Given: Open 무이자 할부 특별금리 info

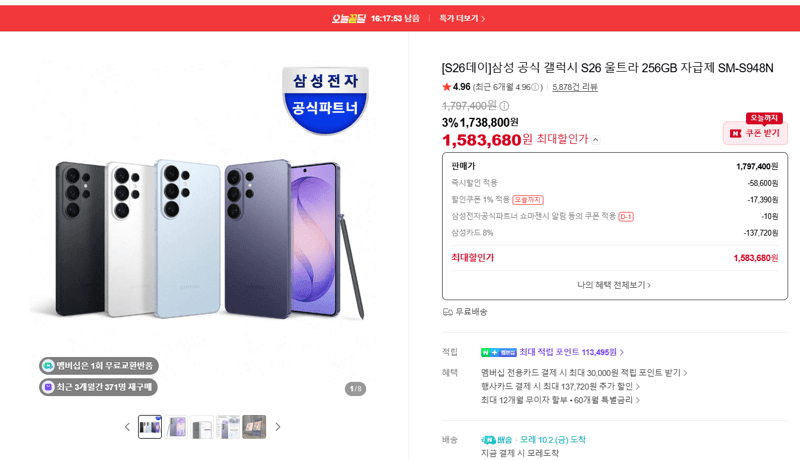Looking at the screenshot, I should coord(560,400).
